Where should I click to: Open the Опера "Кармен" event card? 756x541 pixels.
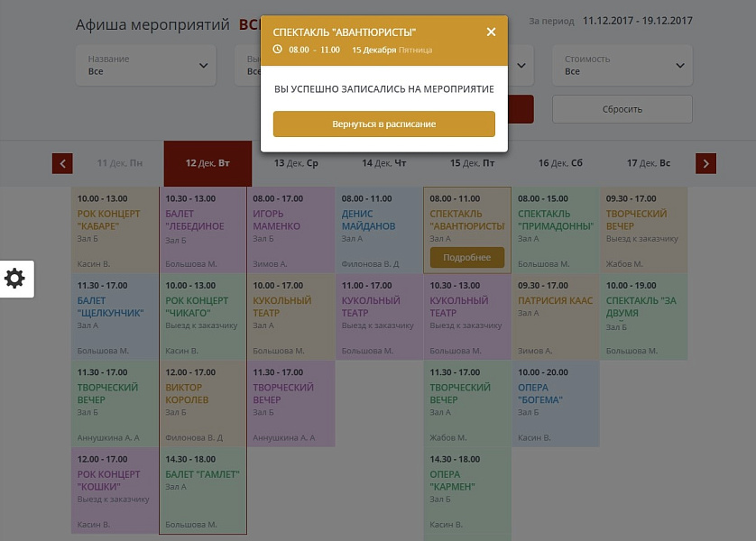[466, 491]
